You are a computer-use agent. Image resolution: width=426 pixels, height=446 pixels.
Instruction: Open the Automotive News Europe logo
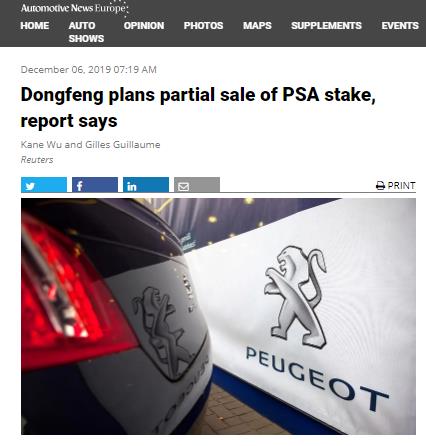(74, 8)
